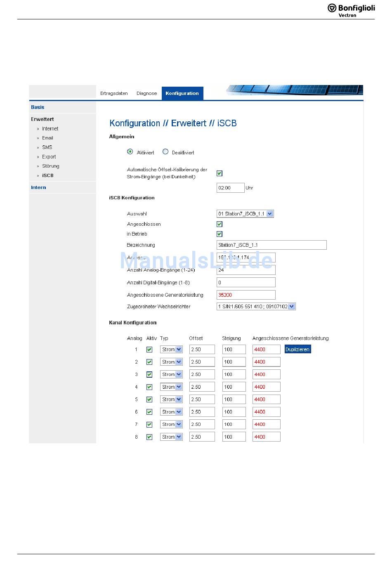Click Offset field for Analog 6
Viewport: 392px width, 565px height.
tap(202, 412)
